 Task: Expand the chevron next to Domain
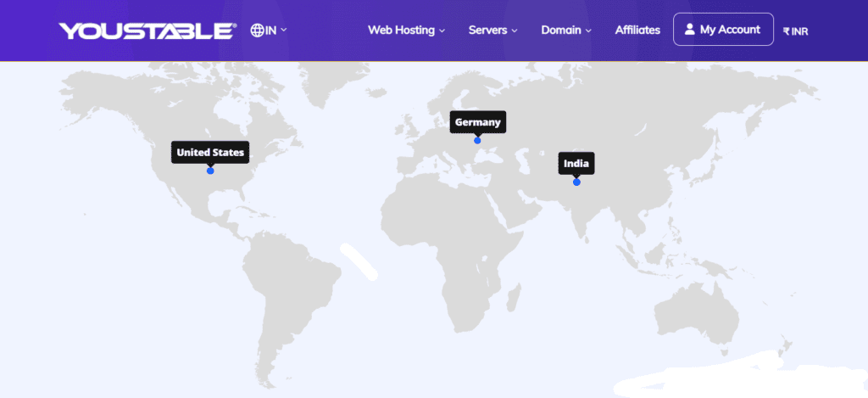pos(589,31)
